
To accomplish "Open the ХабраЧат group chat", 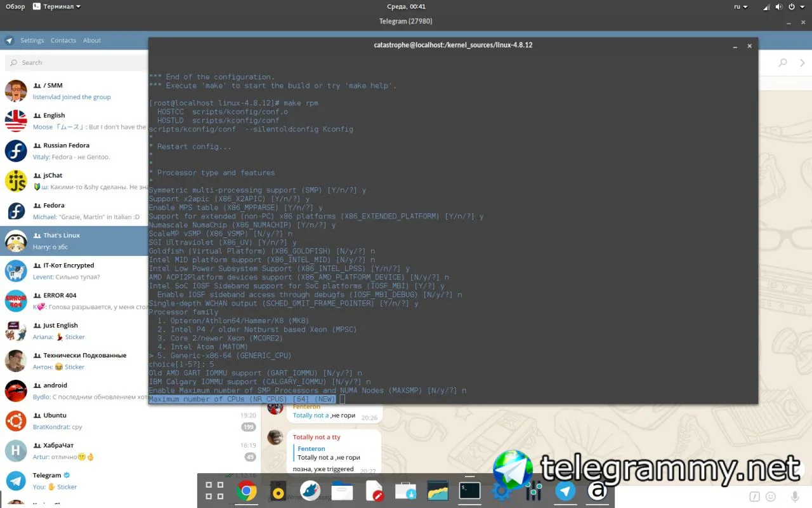I will point(130,451).
